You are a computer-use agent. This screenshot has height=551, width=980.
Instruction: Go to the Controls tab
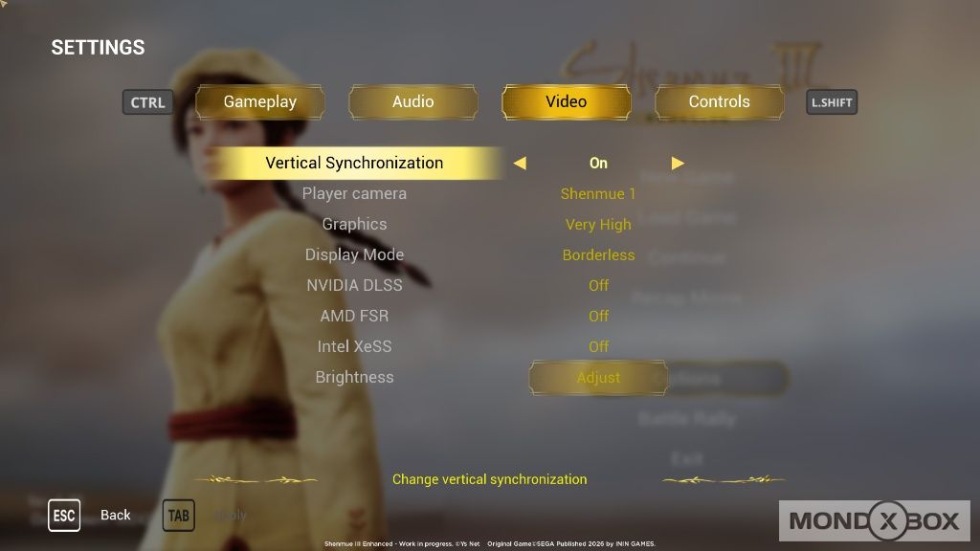tap(719, 102)
